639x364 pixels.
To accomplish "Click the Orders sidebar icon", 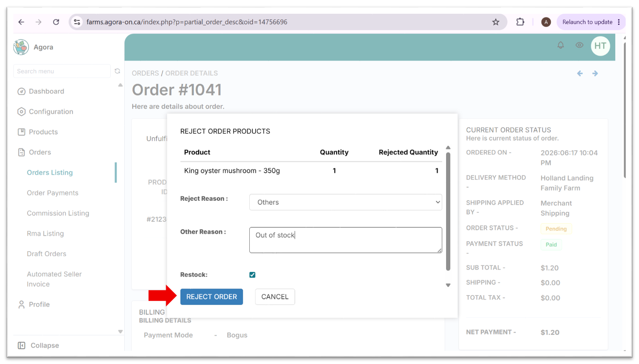I will tap(21, 152).
